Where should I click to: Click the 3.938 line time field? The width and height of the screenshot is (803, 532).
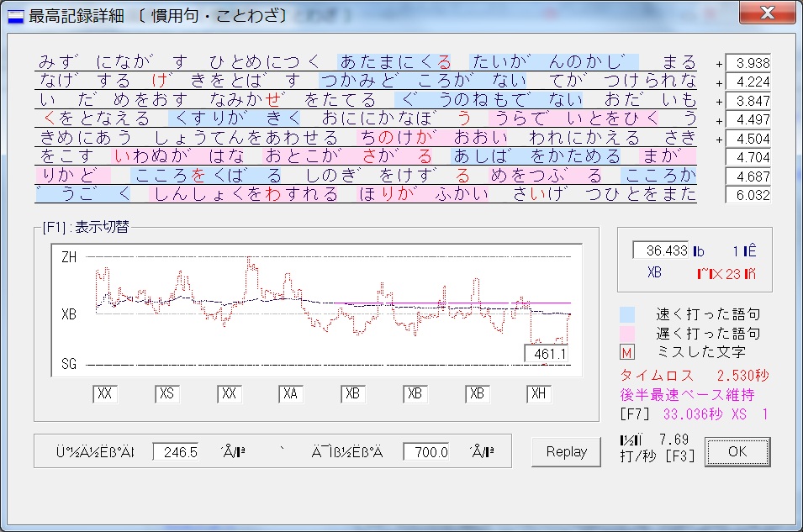point(747,64)
